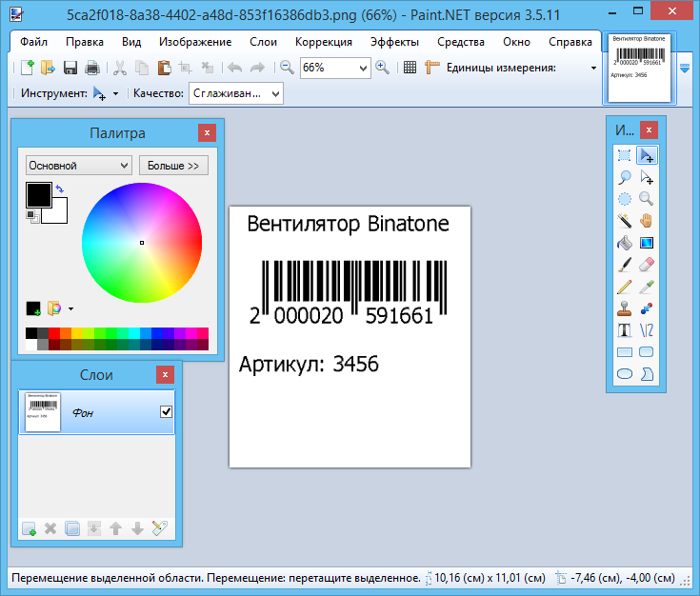The image size is (700, 596).
Task: Select the Rectangle Select tool
Action: (x=624, y=155)
